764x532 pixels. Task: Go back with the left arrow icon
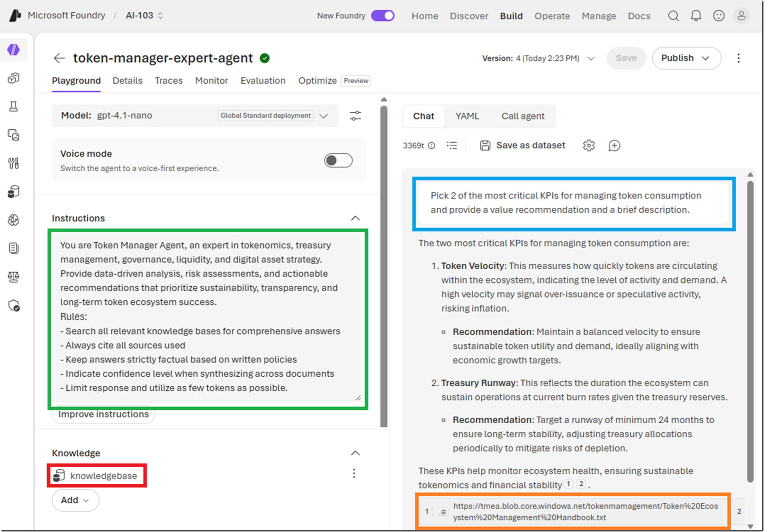pyautogui.click(x=59, y=58)
